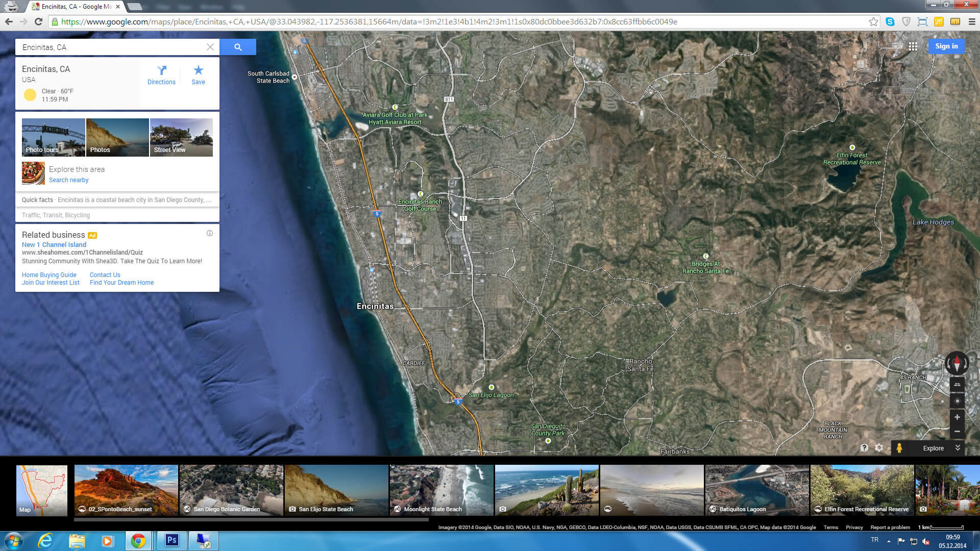Open Photoshop from the taskbar

[171, 540]
